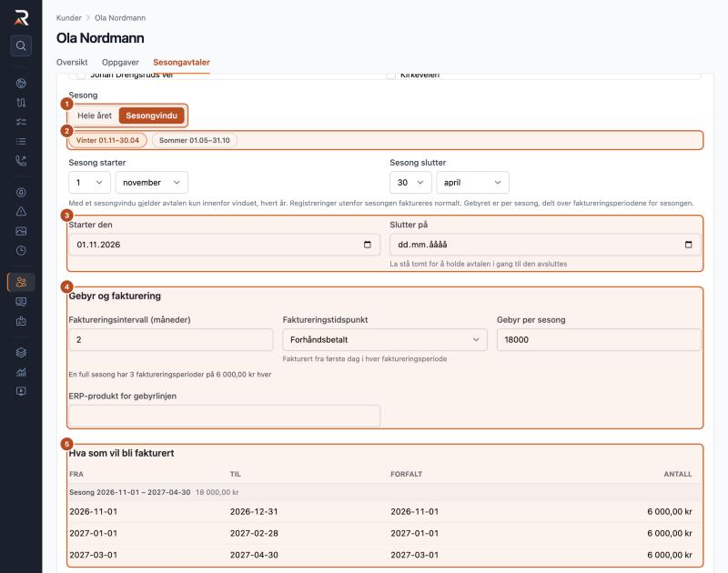Open the highlighted customers icon in sidebar
Screen dimensions: 728x573
point(21,282)
